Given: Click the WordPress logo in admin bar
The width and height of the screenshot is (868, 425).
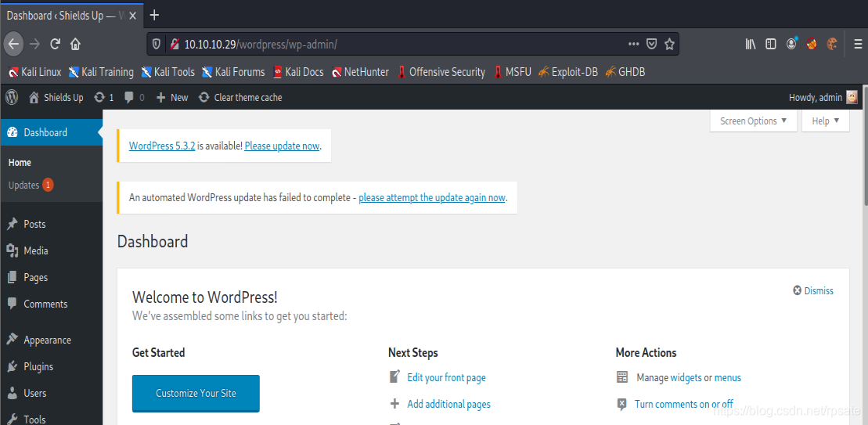Looking at the screenshot, I should coord(12,97).
